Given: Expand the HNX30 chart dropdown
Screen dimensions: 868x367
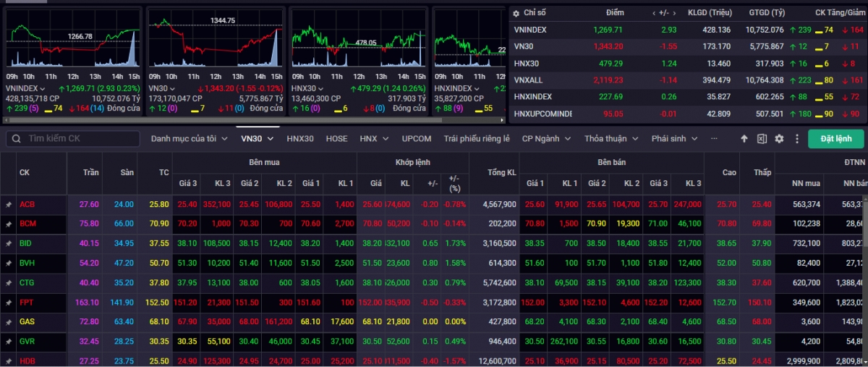Looking at the screenshot, I should click(x=322, y=88).
